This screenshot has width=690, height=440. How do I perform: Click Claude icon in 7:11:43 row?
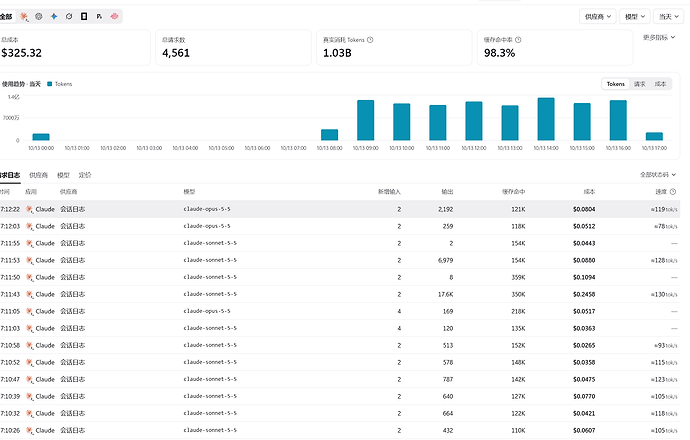click(x=29, y=294)
